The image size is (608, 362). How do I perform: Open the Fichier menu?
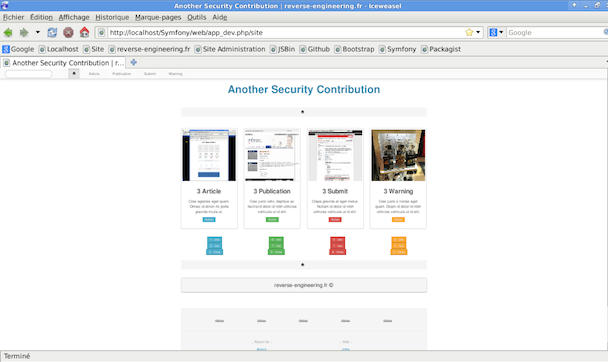pyautogui.click(x=13, y=17)
